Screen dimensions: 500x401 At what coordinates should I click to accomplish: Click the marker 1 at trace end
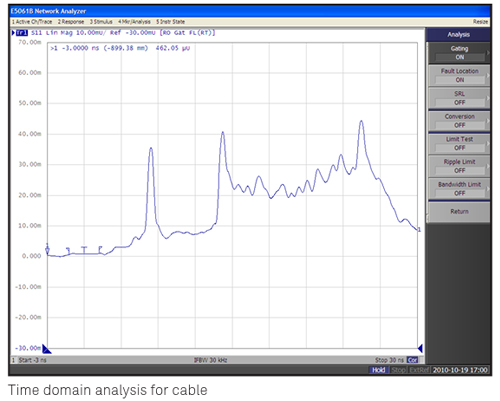click(x=419, y=230)
